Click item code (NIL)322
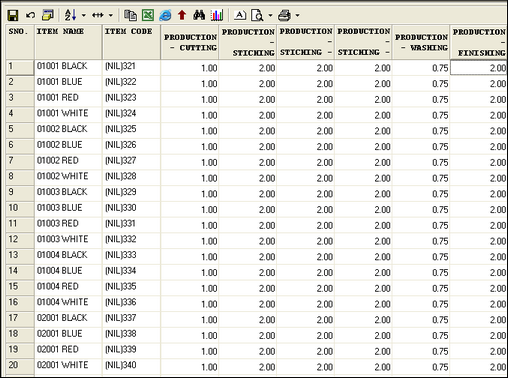Screen dimensions: 508x378 [120, 82]
